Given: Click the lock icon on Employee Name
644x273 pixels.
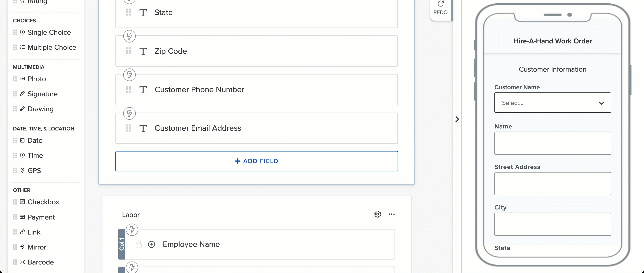Looking at the screenshot, I should pyautogui.click(x=139, y=244).
